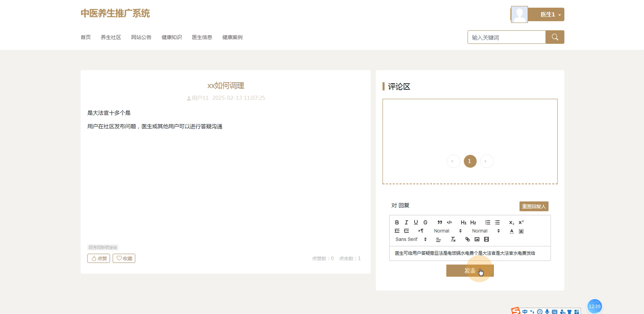Open the 养生社区 navigation menu item
The image size is (644, 314).
[111, 37]
